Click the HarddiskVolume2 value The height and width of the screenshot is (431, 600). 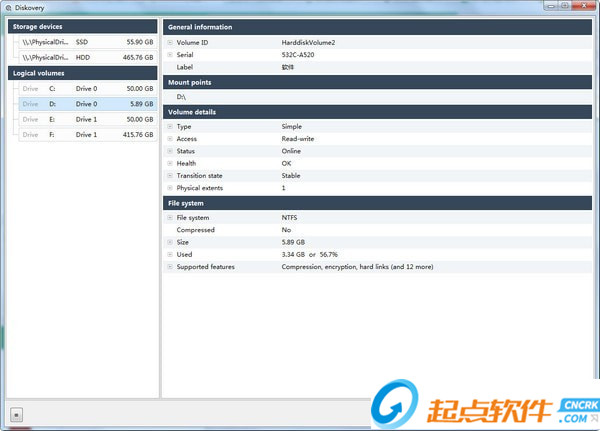308,42
